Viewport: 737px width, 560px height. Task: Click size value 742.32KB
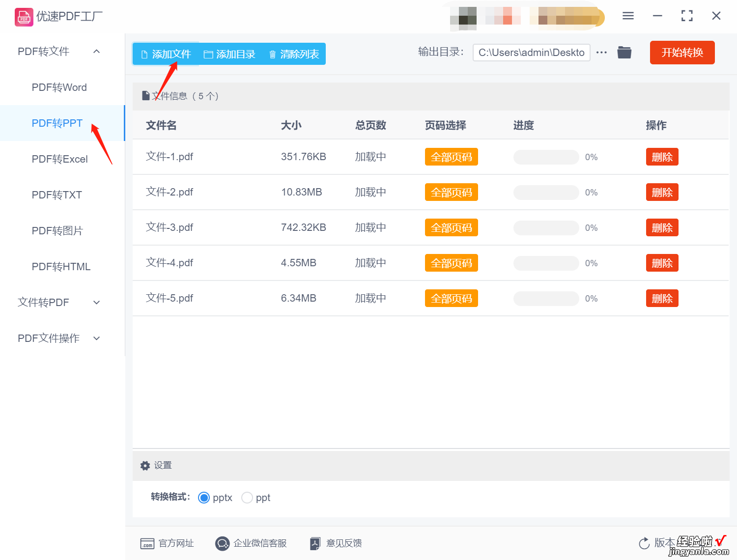tap(303, 227)
